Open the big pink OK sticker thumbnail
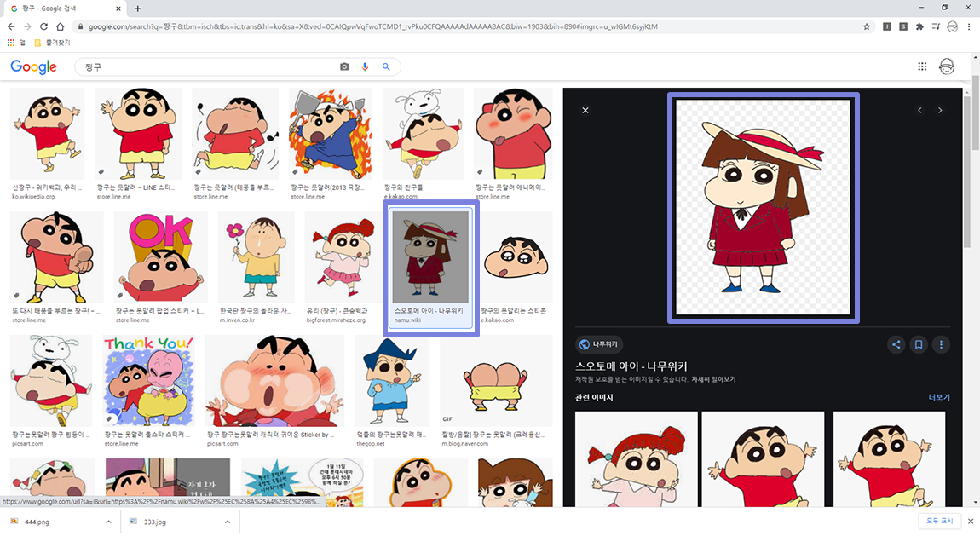Viewport: 980px width, 536px height. (x=160, y=257)
